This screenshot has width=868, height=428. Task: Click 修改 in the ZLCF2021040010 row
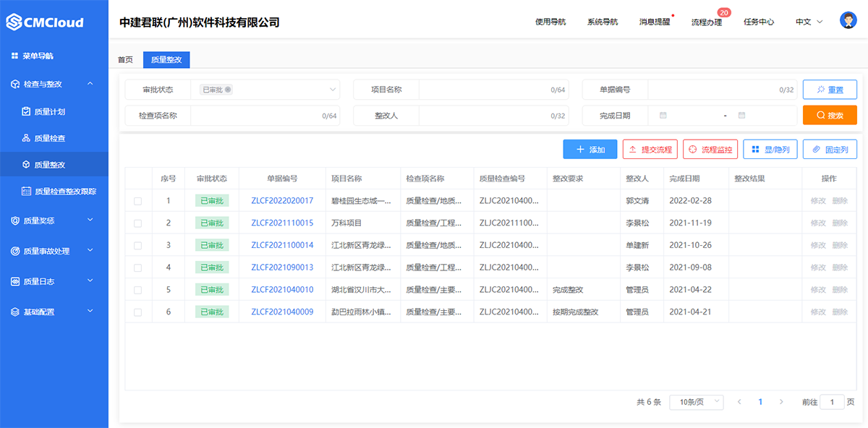(817, 290)
